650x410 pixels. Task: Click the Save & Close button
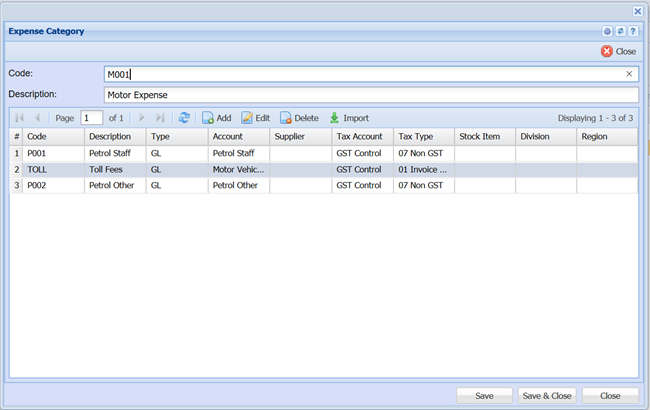tap(547, 396)
